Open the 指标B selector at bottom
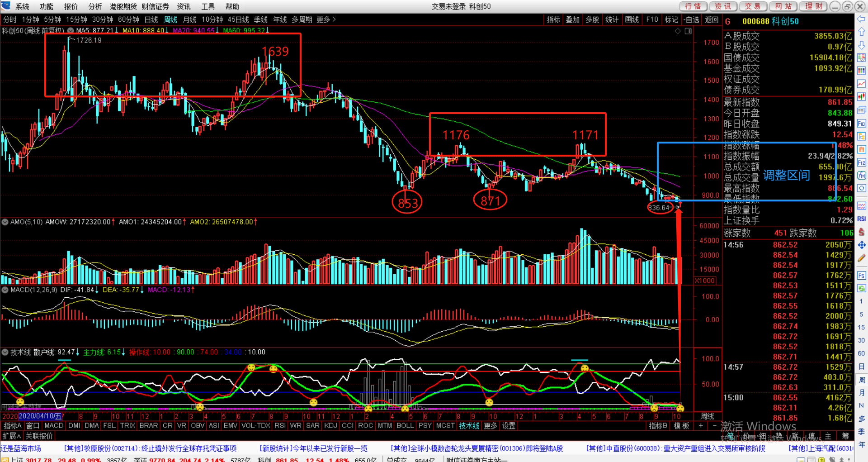The height and width of the screenshot is (462, 868). point(658,426)
